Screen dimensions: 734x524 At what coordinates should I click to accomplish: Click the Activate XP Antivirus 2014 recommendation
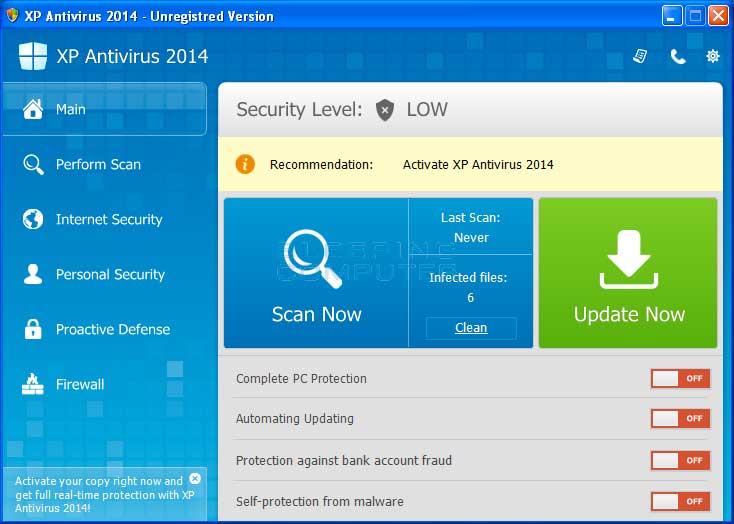[478, 164]
